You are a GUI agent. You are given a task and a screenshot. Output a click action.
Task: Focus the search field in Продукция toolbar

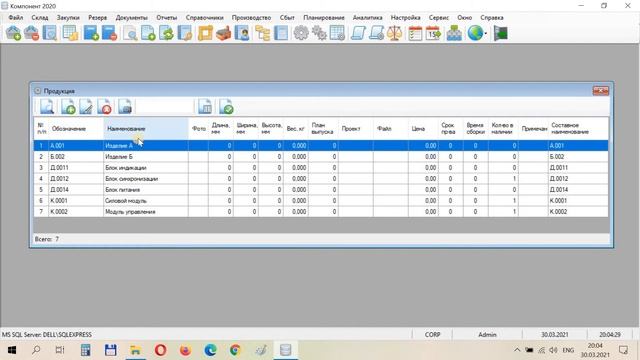[x=165, y=107]
